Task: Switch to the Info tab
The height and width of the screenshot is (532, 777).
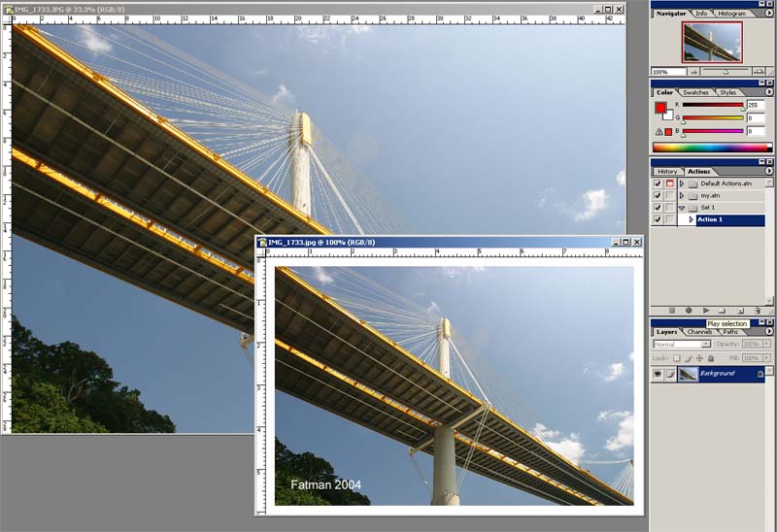Action: point(701,14)
